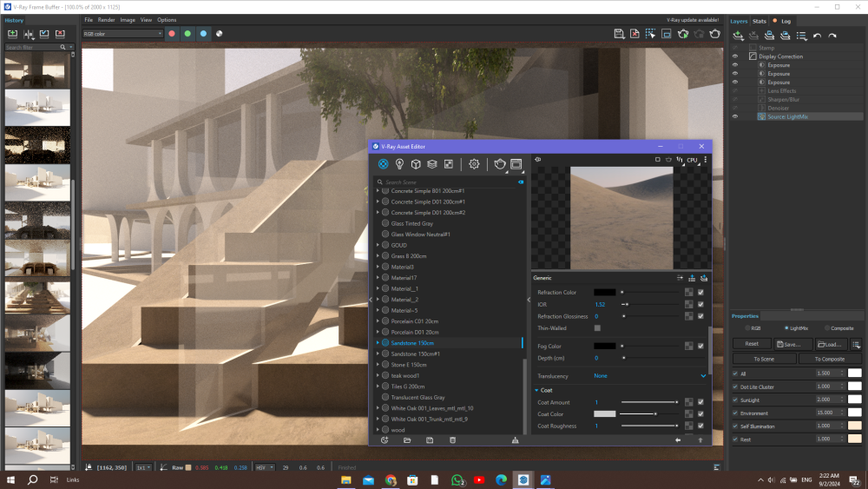
Task: Click the To Scene button
Action: pyautogui.click(x=764, y=359)
